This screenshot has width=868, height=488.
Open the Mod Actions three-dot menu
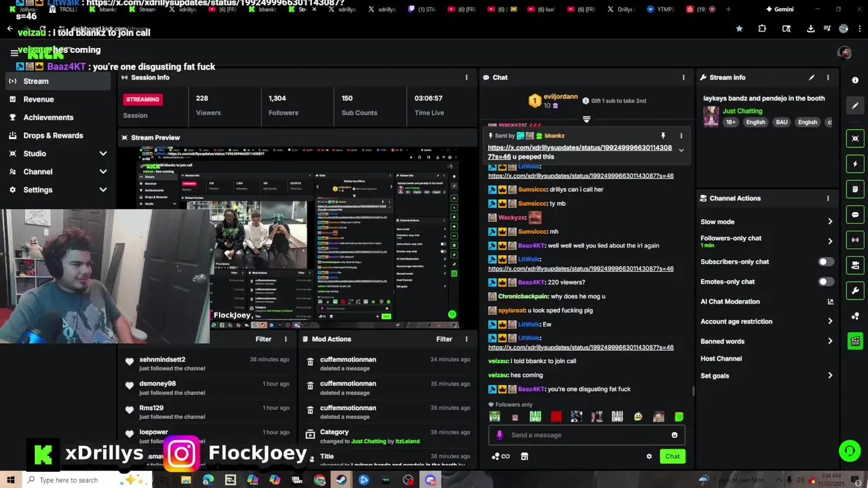467,339
